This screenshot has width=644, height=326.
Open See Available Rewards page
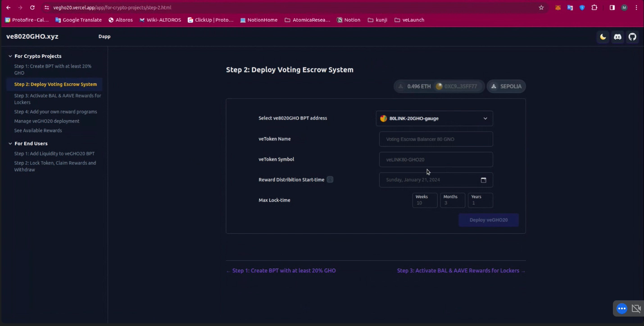coord(38,131)
